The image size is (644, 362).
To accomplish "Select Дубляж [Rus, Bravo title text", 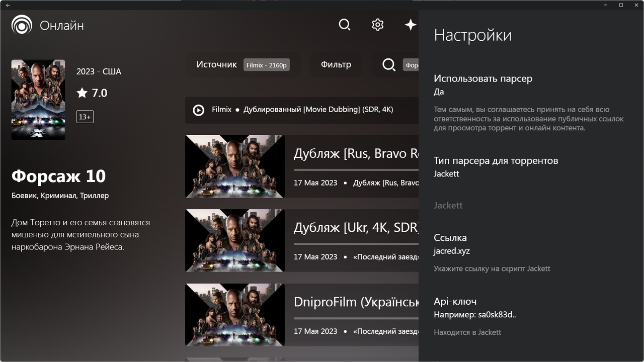I will [356, 153].
